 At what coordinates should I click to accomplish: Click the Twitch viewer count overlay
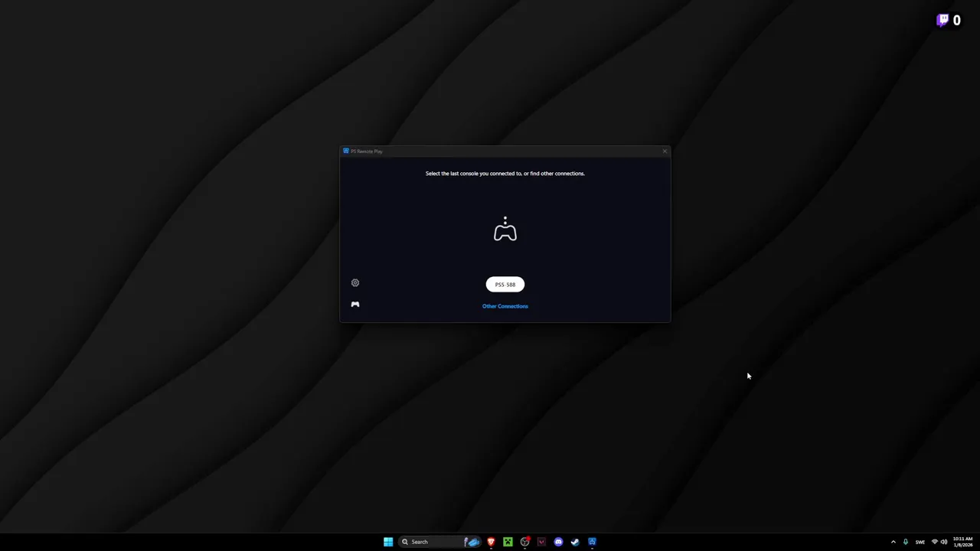pos(949,21)
